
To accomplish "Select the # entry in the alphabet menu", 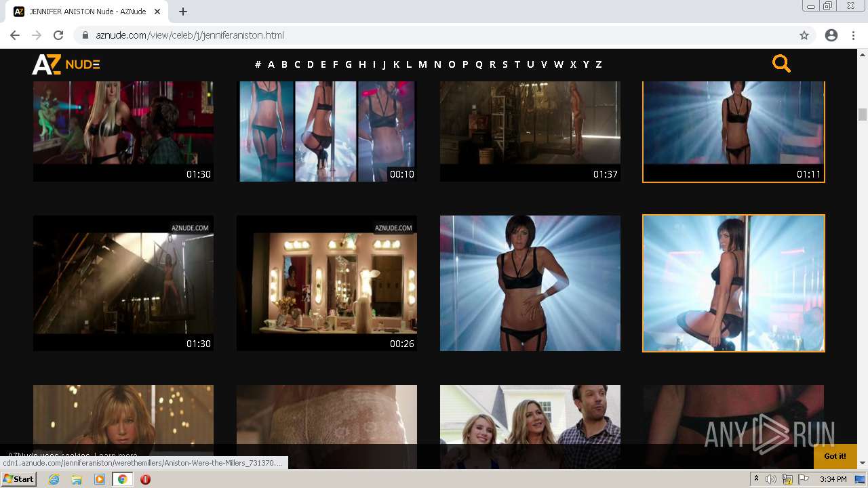I will [258, 64].
